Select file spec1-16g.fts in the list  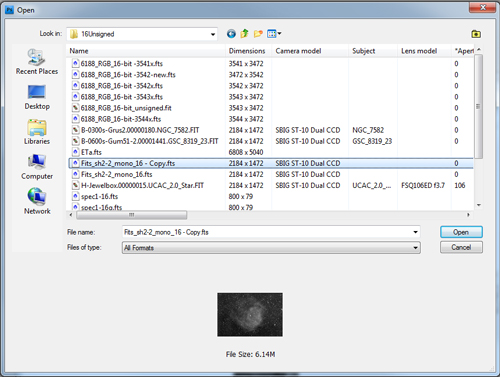click(101, 207)
